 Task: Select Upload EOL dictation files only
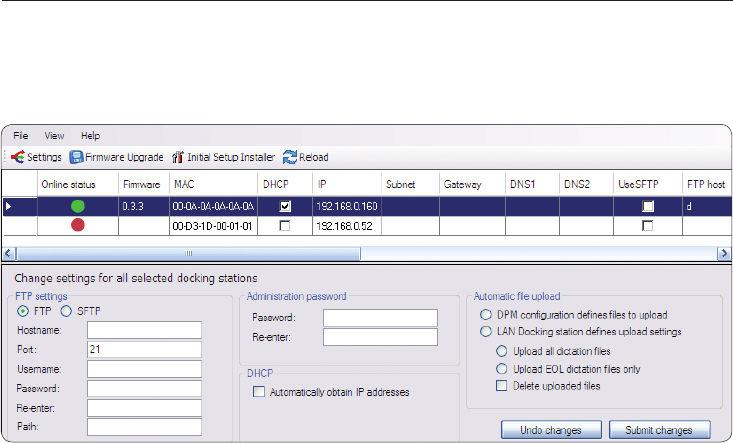tap(502, 368)
